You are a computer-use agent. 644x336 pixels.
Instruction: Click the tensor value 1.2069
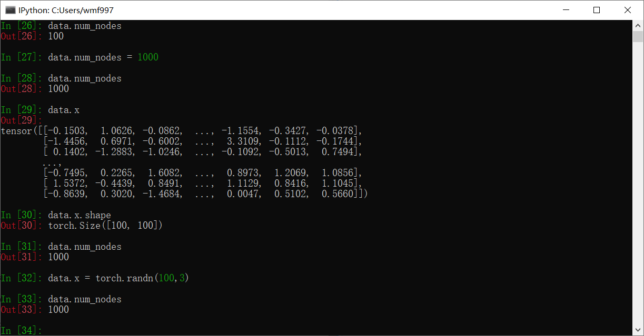291,173
